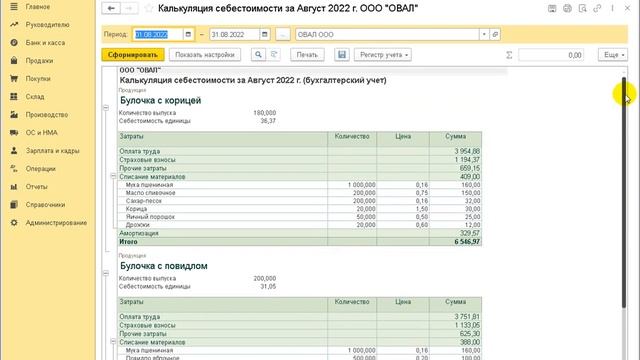The height and width of the screenshot is (360, 640).
Task: Collapse the Булочка с корицей group
Action: [106, 108]
